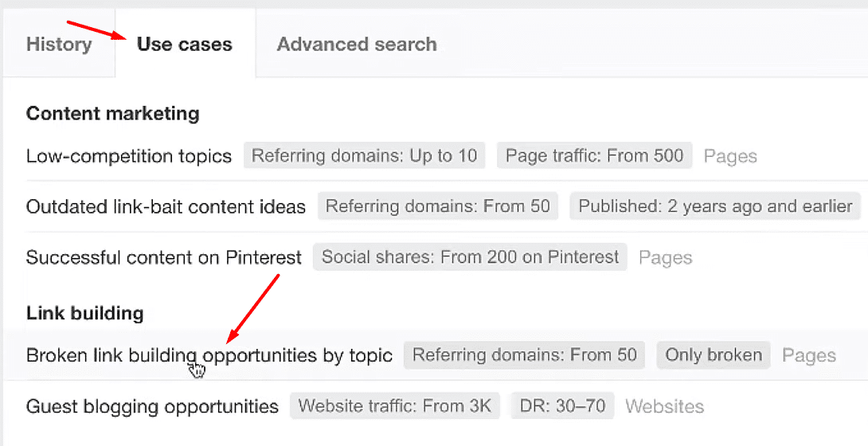Choose Low-competition topics use case
The height and width of the screenshot is (446, 868).
click(129, 156)
